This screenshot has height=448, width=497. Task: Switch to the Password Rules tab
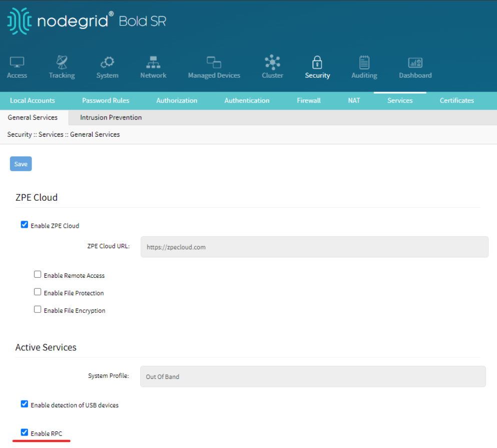(106, 101)
